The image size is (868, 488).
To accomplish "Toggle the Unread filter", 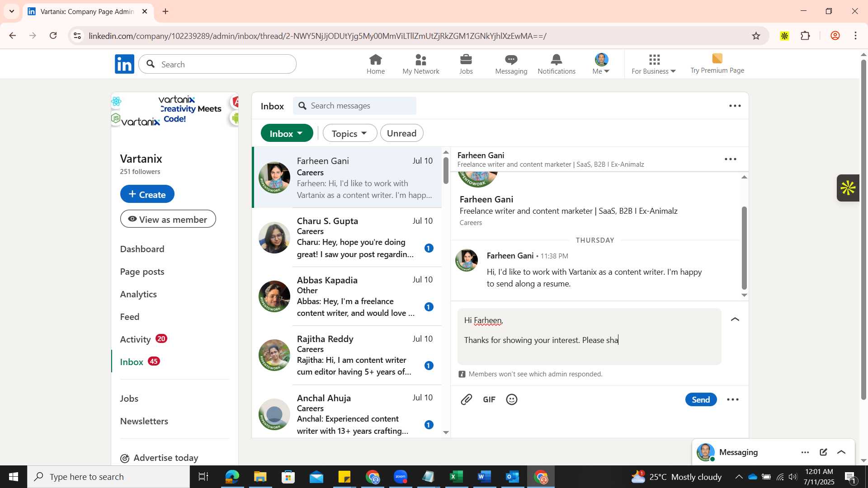I will pos(401,133).
